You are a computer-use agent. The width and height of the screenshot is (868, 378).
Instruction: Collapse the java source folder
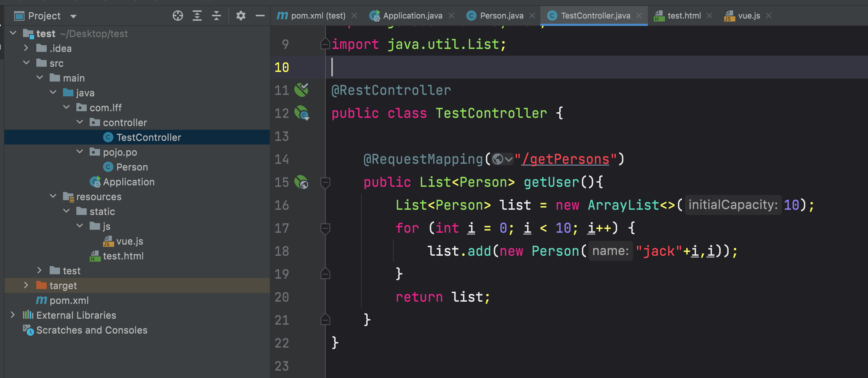click(53, 92)
